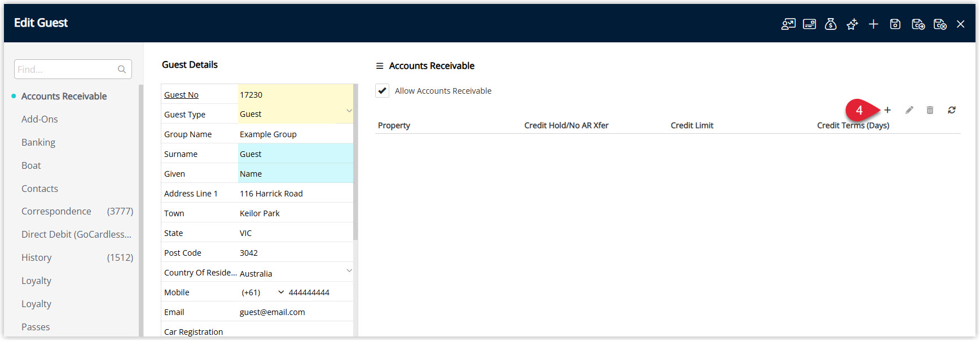Click the Given field containing Name

click(295, 173)
